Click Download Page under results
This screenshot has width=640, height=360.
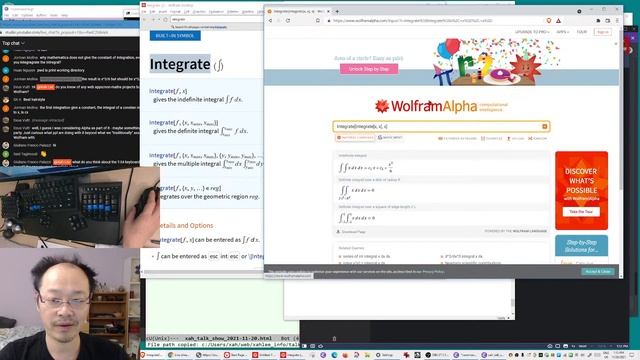tap(351, 232)
